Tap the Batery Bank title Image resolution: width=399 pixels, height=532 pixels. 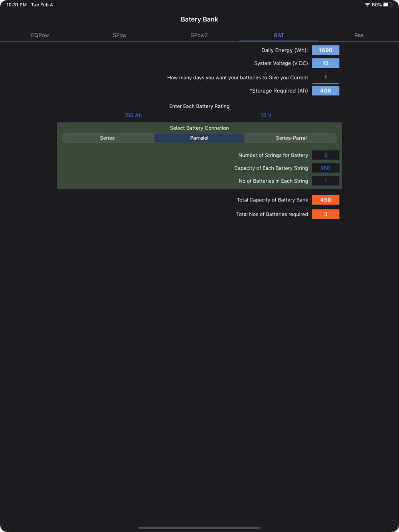[199, 19]
